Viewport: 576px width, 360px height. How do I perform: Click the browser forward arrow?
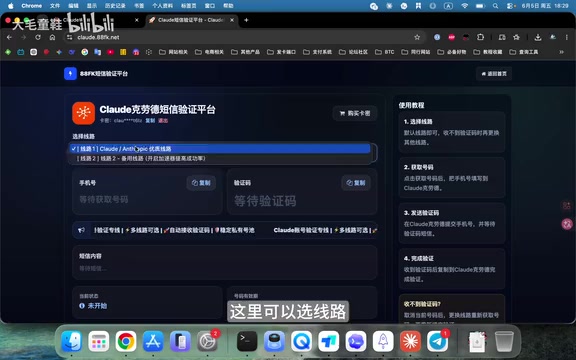point(24,37)
